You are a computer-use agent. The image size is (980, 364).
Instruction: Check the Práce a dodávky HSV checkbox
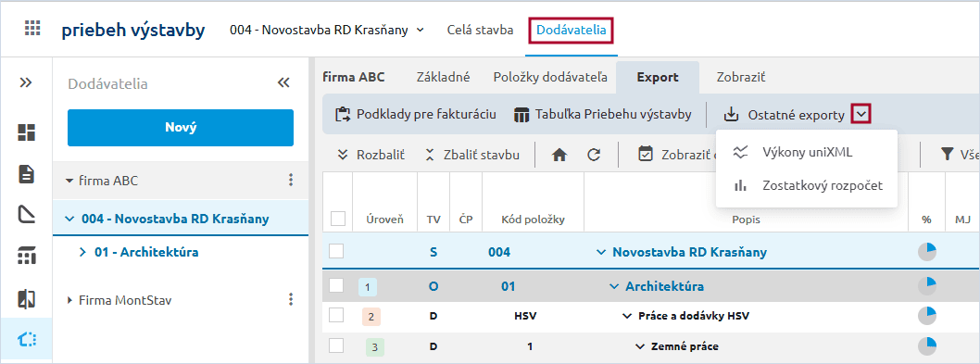tap(336, 316)
